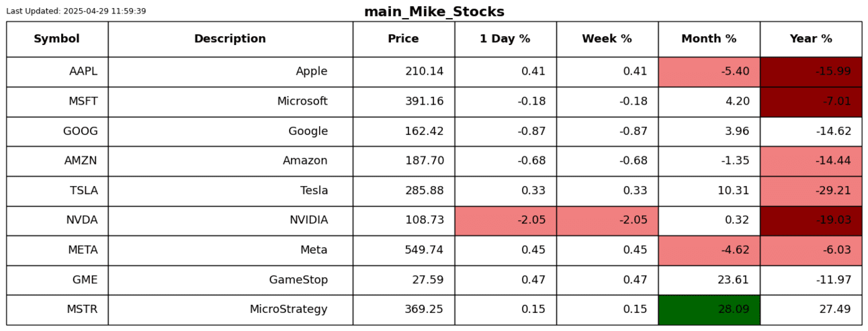Select the AAPL symbol cell
868x331 pixels.
[x=57, y=72]
